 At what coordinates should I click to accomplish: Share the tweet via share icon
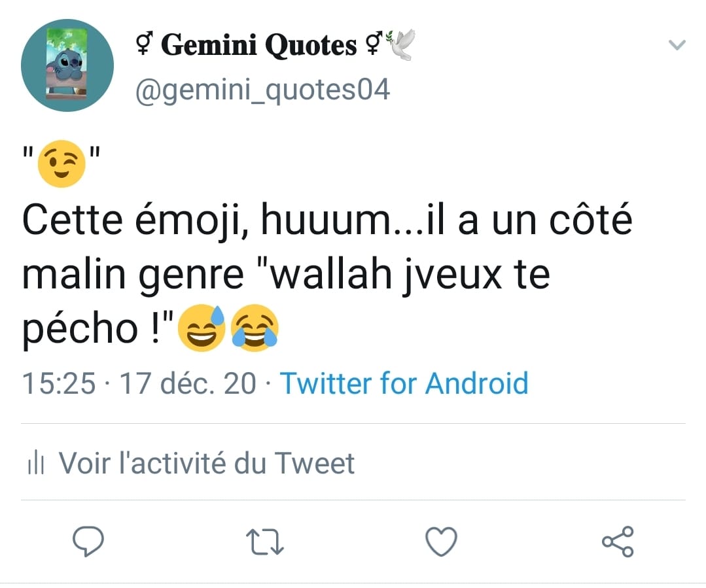(618, 541)
